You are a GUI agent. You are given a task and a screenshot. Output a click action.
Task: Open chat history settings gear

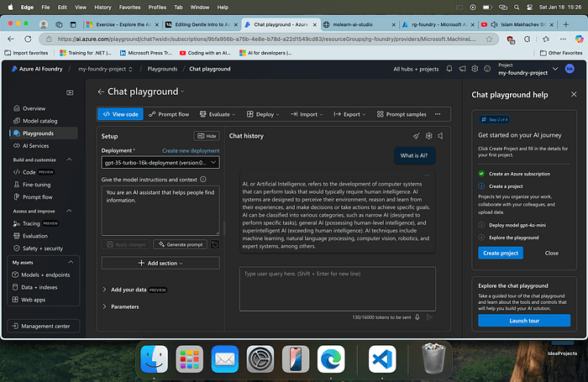pyautogui.click(x=428, y=136)
